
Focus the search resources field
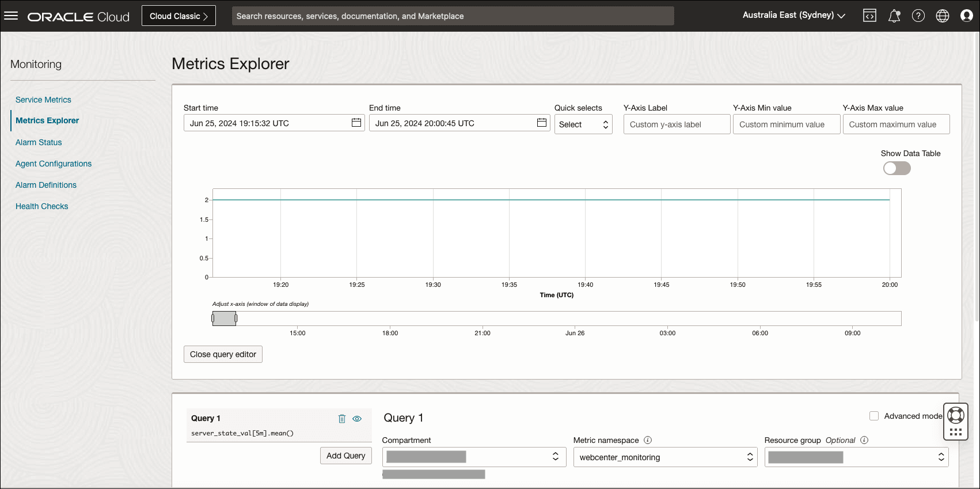point(453,16)
